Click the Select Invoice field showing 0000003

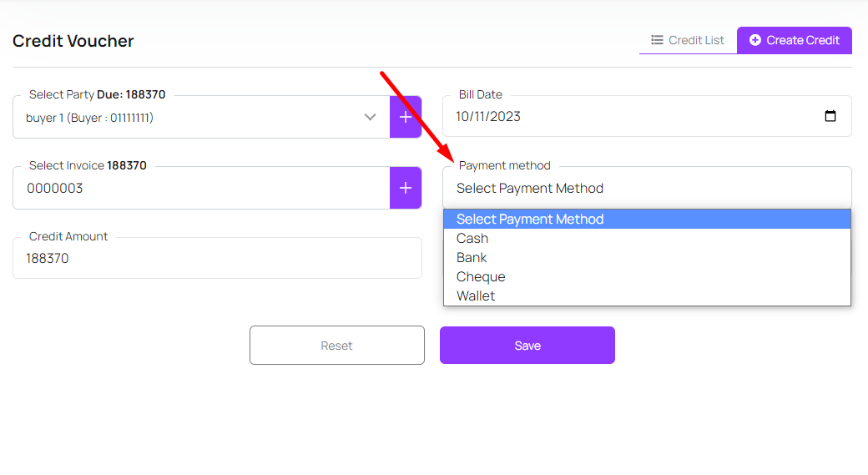coord(200,189)
